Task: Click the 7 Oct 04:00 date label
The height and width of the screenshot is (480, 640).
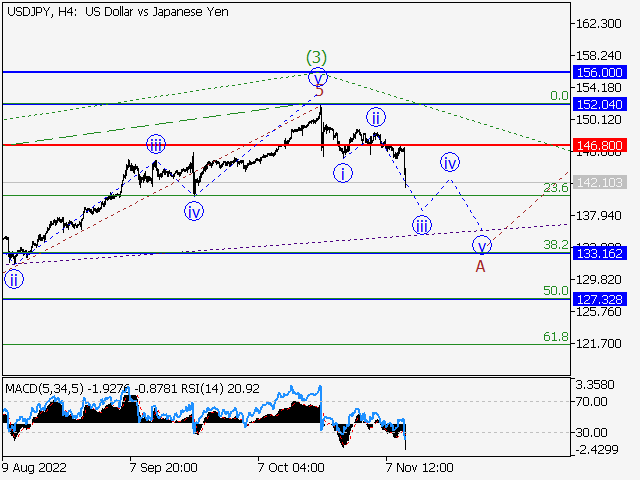Action: pyautogui.click(x=291, y=467)
